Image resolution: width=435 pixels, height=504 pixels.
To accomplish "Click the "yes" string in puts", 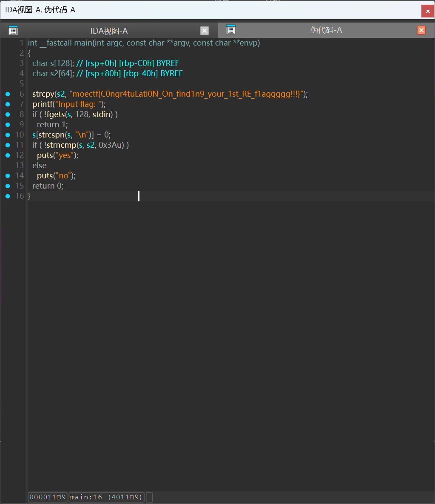I will pos(65,155).
